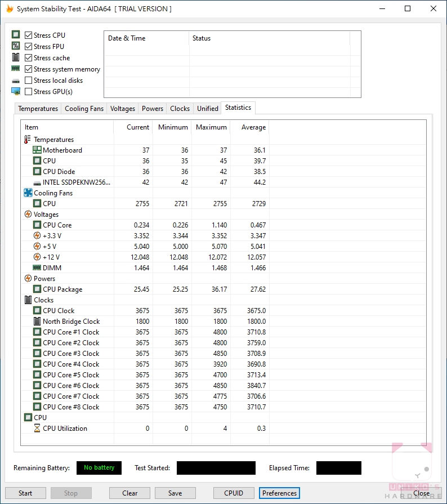Switch to the Temperatures tab
The height and width of the screenshot is (504, 447).
[38, 109]
